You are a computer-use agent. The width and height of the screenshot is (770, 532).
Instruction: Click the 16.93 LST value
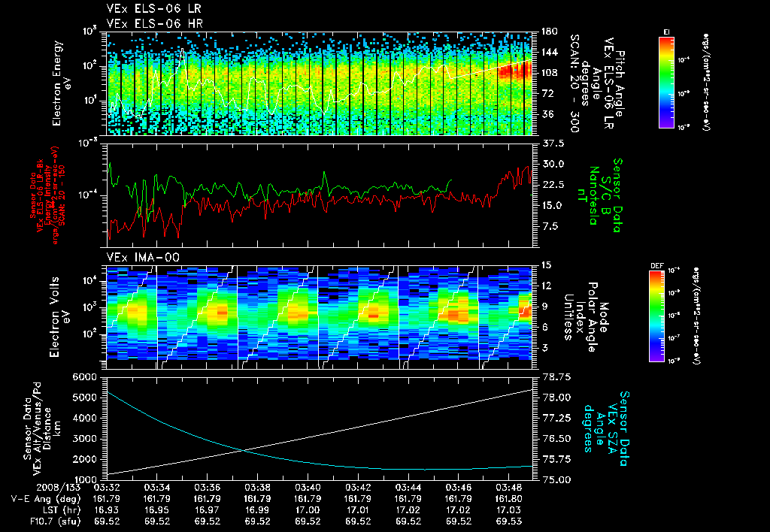pos(107,510)
